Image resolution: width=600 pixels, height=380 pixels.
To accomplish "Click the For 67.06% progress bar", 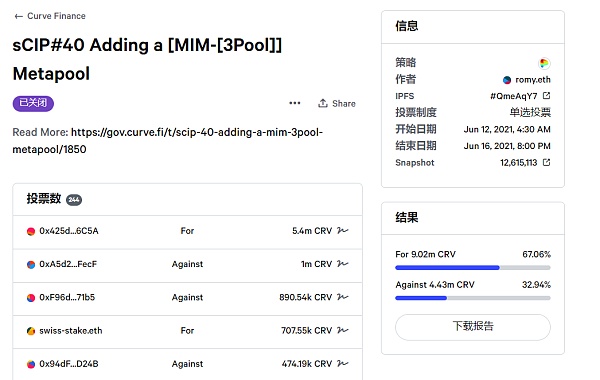I will 473,267.
